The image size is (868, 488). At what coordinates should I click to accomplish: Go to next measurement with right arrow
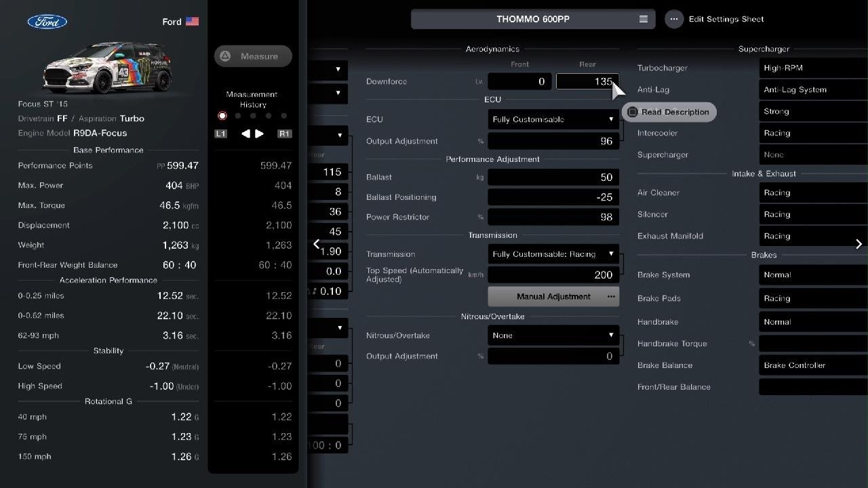point(259,134)
